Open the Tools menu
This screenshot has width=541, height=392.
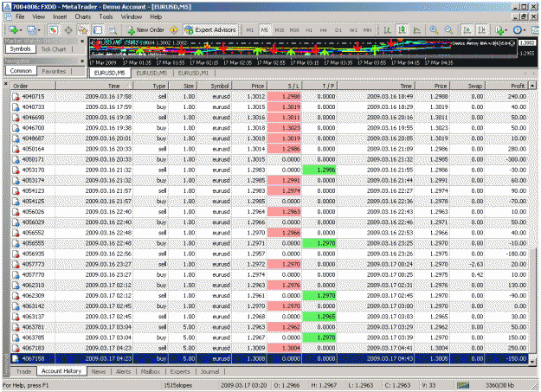106,16
